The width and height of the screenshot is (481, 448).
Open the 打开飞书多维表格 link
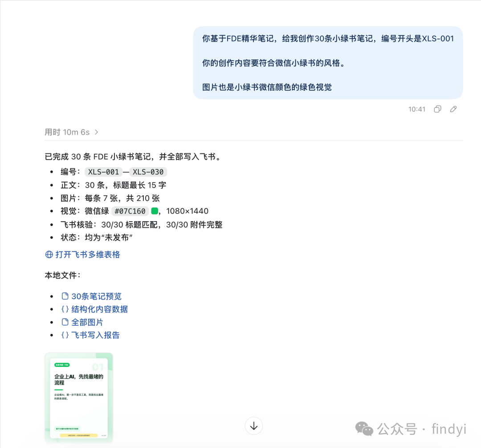click(88, 255)
